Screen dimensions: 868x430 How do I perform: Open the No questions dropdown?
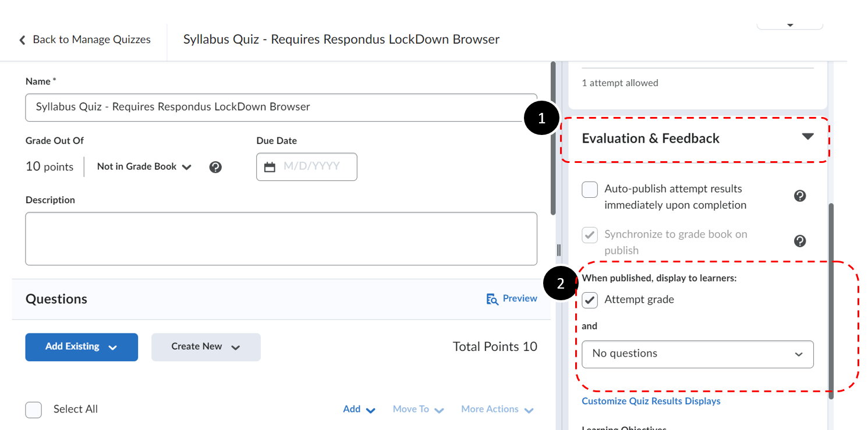point(697,354)
